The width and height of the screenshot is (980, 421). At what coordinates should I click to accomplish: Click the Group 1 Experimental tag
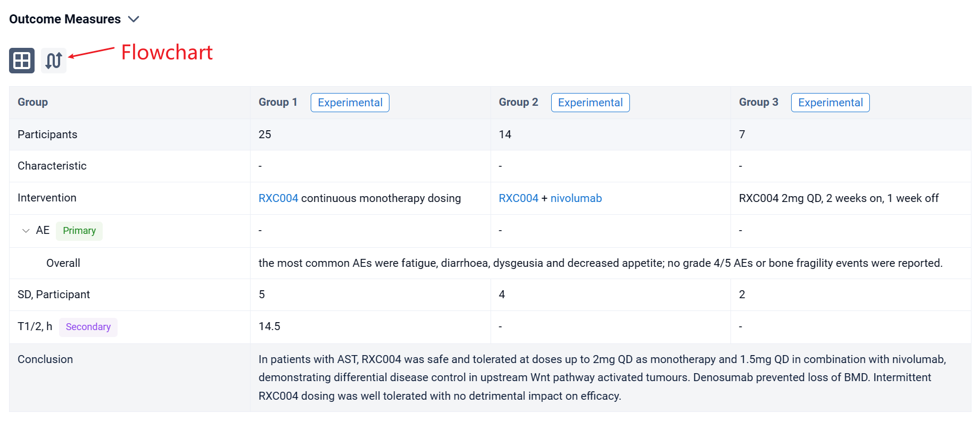pyautogui.click(x=350, y=103)
